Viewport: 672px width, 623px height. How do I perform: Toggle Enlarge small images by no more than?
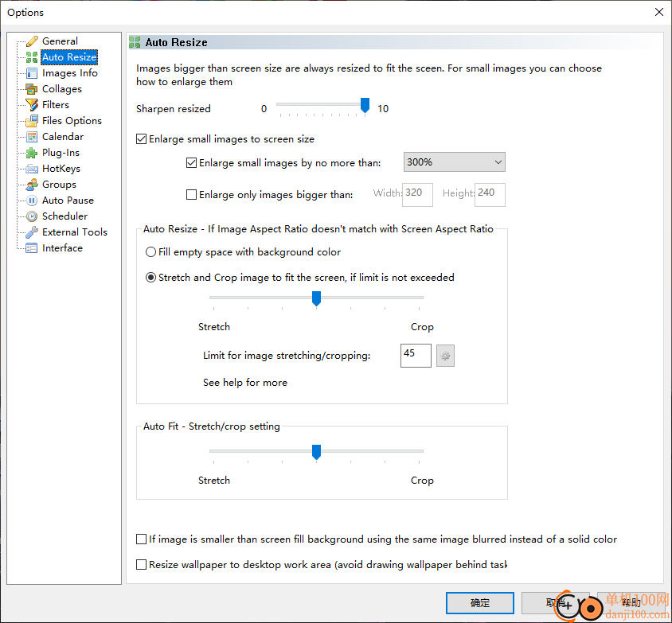pyautogui.click(x=192, y=163)
